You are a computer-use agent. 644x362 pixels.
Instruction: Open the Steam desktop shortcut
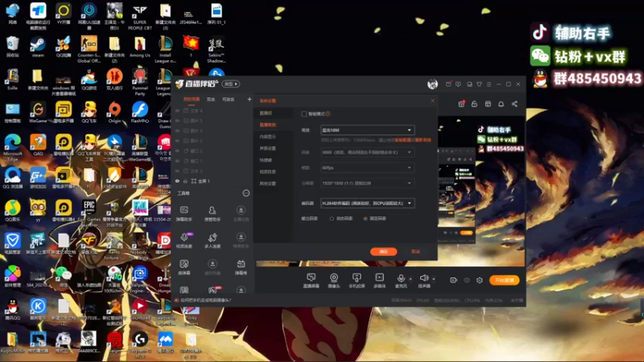(x=37, y=47)
